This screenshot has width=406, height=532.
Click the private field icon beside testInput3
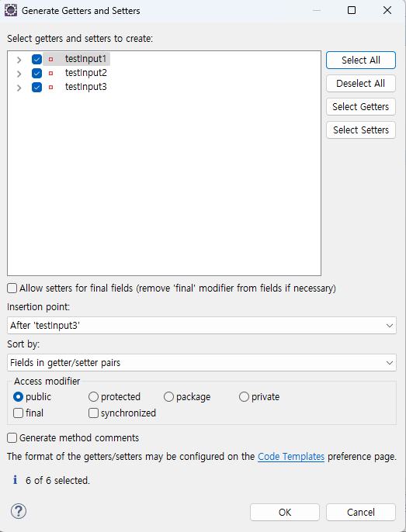50,87
